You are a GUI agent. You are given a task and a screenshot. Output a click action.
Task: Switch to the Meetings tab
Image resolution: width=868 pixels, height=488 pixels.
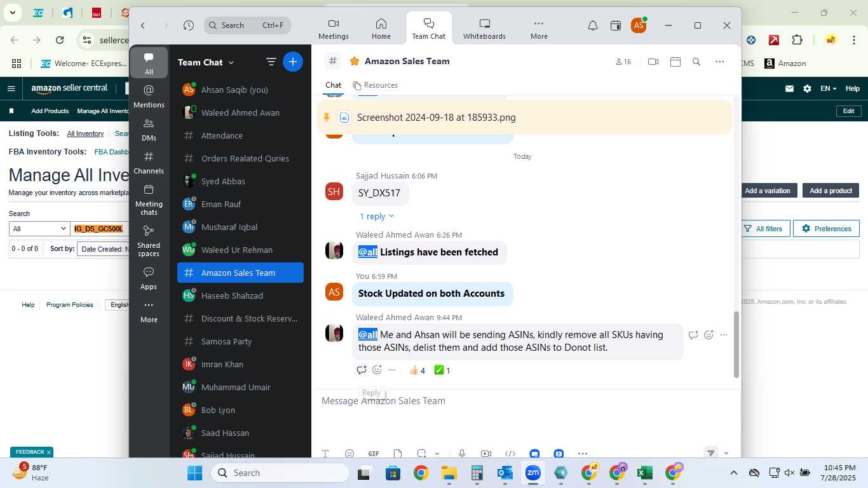pyautogui.click(x=334, y=29)
